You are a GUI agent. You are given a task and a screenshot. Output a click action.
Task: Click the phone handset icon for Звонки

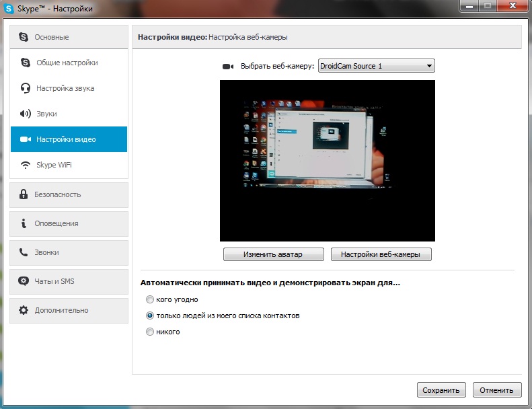click(24, 252)
